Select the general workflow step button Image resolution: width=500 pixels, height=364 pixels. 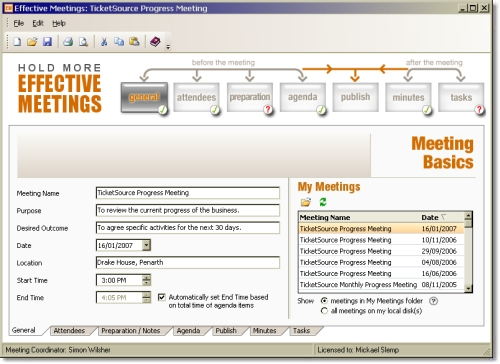point(144,97)
